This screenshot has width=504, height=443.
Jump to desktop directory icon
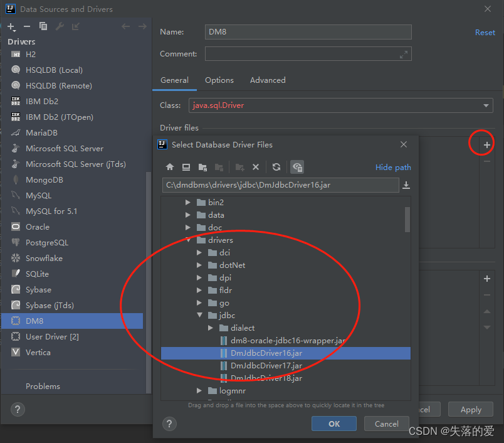(186, 167)
